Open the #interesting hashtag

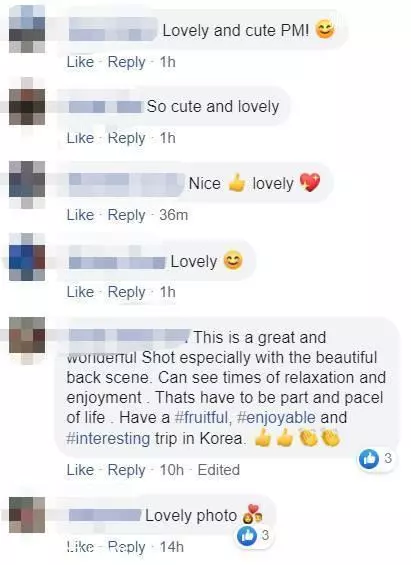coord(108,439)
